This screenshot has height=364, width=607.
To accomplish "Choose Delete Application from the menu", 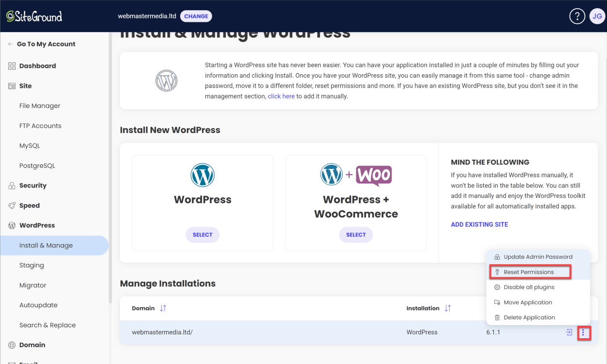I will coord(538,317).
